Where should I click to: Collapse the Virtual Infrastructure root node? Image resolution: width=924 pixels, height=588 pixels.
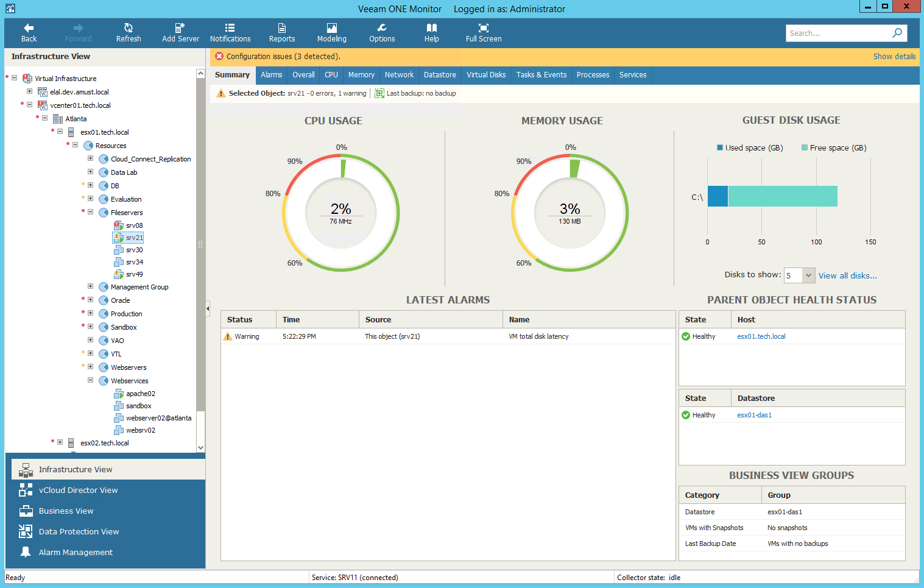(14, 78)
